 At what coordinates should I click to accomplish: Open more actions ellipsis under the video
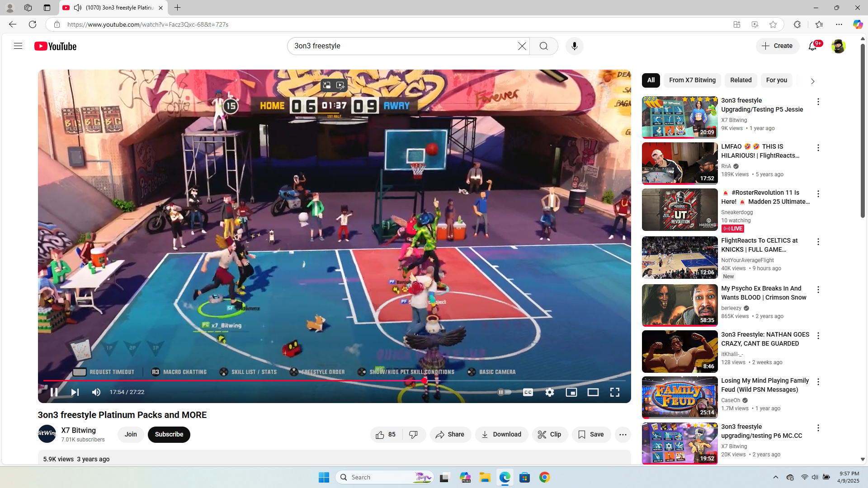pyautogui.click(x=623, y=435)
